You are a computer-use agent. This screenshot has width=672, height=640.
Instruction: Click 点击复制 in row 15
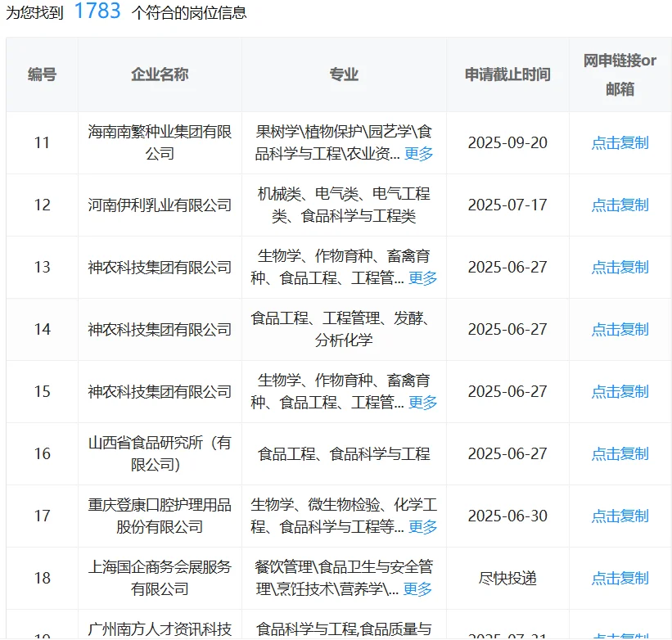(620, 391)
